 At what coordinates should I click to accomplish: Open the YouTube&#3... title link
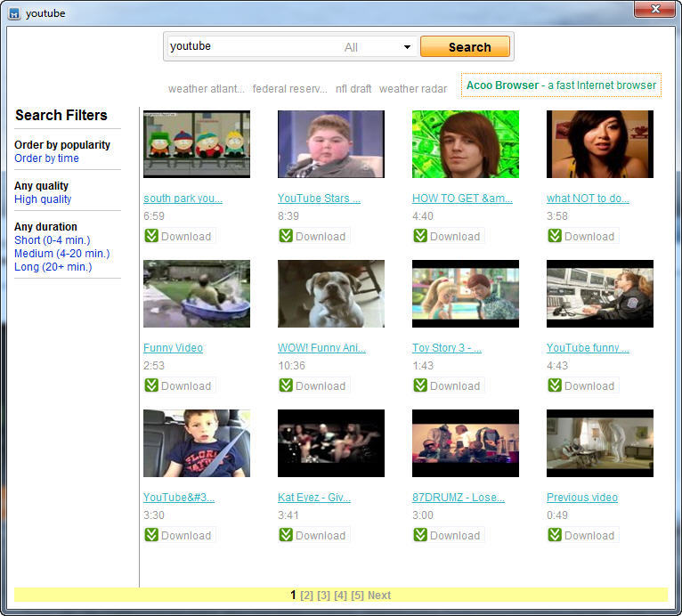click(x=179, y=498)
